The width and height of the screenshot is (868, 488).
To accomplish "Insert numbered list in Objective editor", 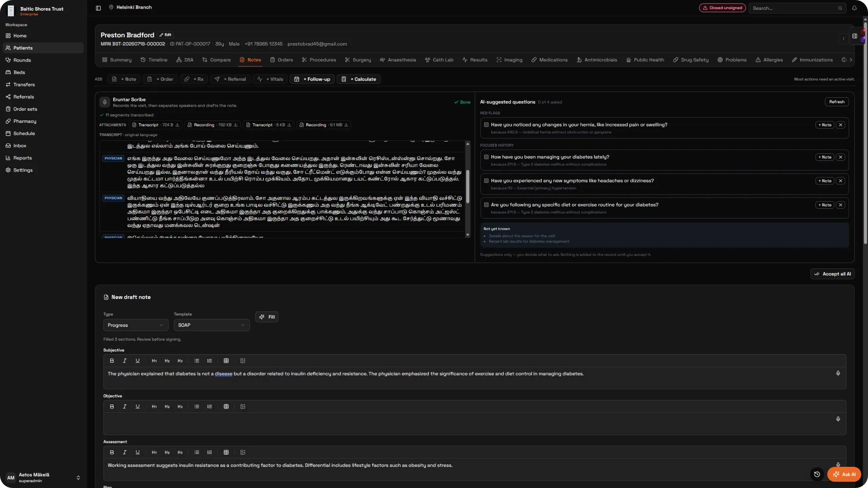I will [x=210, y=406].
